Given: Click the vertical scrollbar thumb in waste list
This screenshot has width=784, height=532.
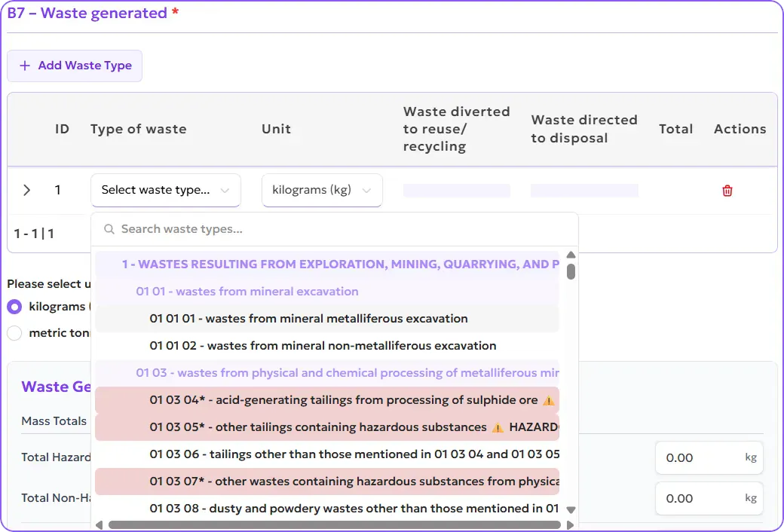Looking at the screenshot, I should [x=571, y=271].
